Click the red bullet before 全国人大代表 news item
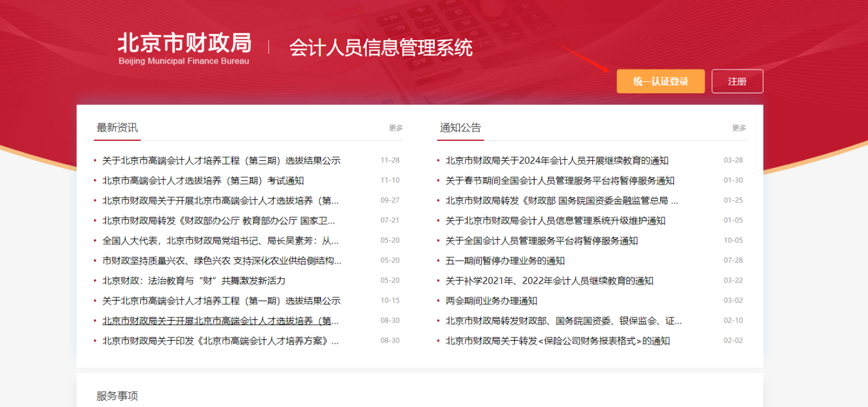This screenshot has width=868, height=407. pyautogui.click(x=96, y=240)
